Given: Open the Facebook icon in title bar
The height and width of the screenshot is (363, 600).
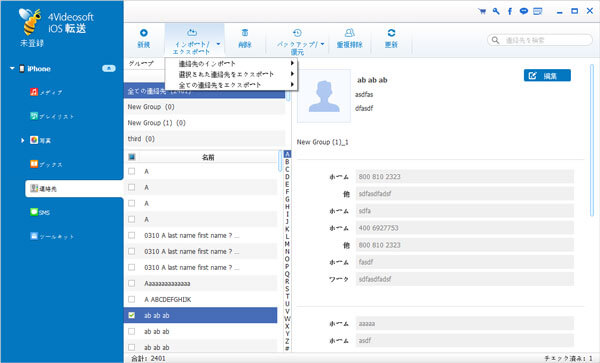Looking at the screenshot, I should (x=510, y=11).
